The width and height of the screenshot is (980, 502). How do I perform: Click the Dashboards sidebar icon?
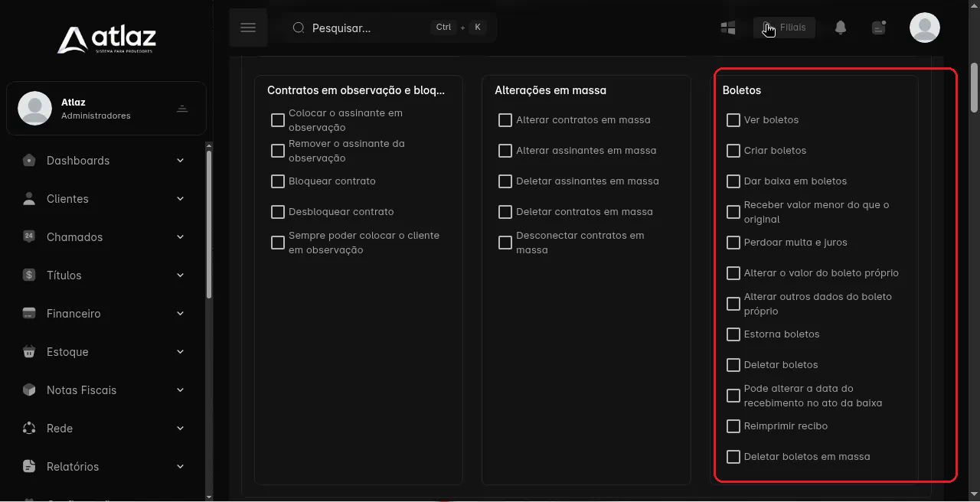click(x=29, y=160)
